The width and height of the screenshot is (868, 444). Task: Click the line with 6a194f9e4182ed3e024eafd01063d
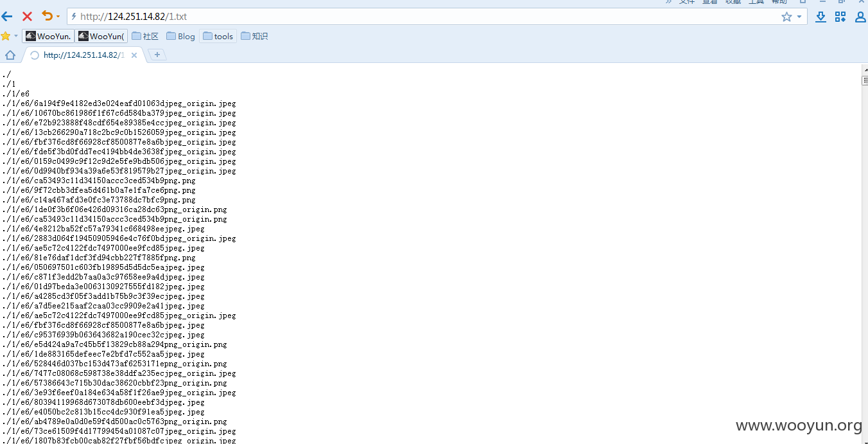119,103
